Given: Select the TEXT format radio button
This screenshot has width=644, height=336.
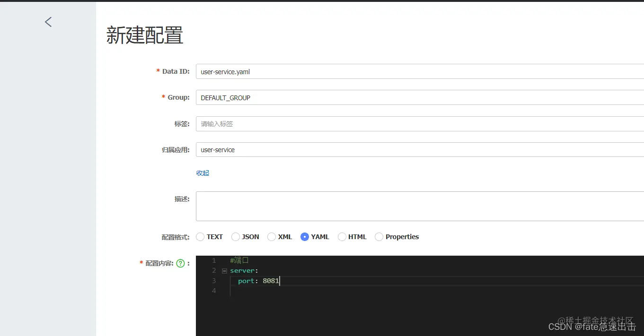Looking at the screenshot, I should tap(200, 237).
